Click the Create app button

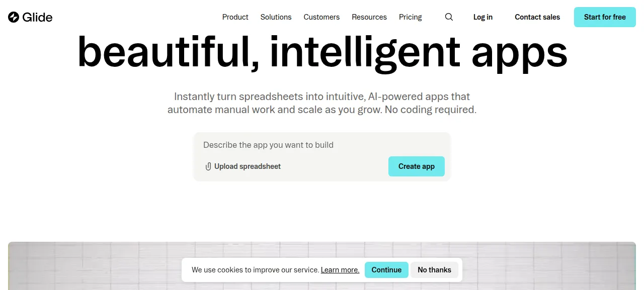(x=417, y=166)
